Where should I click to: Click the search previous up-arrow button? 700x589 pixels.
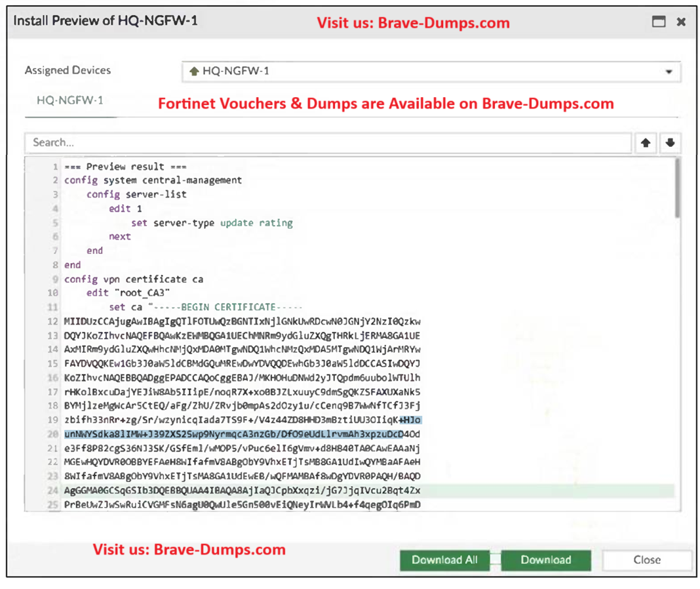(646, 143)
